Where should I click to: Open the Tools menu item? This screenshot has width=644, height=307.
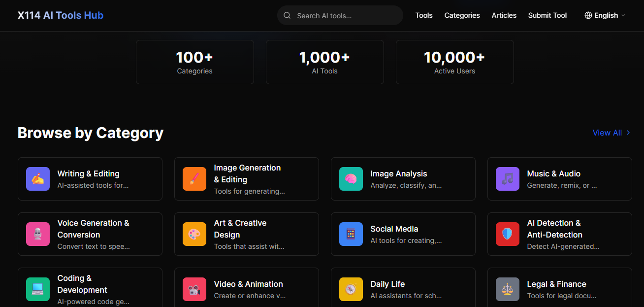424,15
